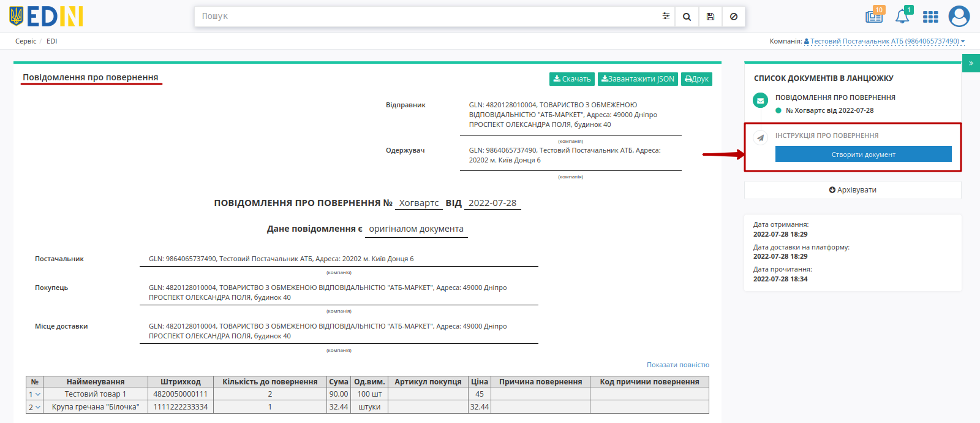Image resolution: width=980 pixels, height=423 pixels.
Task: Click СПИСОК ДОКУМЕНТІВ В ЛАНЦЮЖКУ heading
Action: pyautogui.click(x=823, y=78)
